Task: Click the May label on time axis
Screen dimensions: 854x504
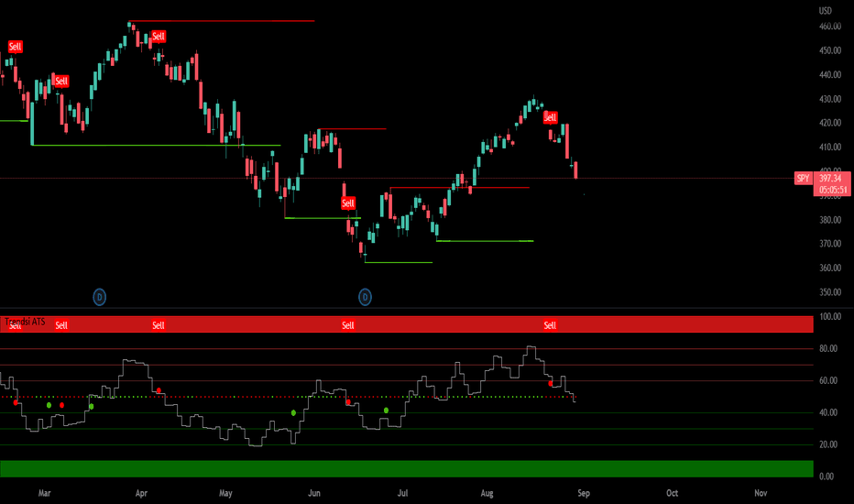Action: [x=225, y=493]
